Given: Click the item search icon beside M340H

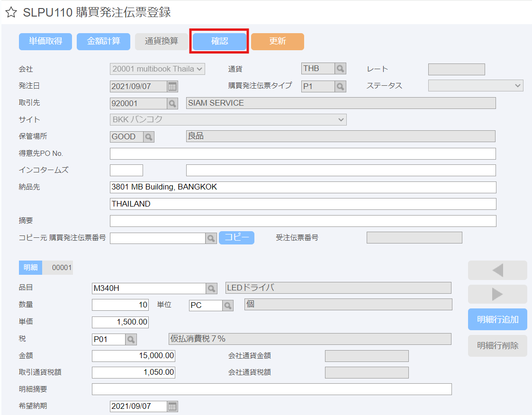Looking at the screenshot, I should pyautogui.click(x=211, y=289).
